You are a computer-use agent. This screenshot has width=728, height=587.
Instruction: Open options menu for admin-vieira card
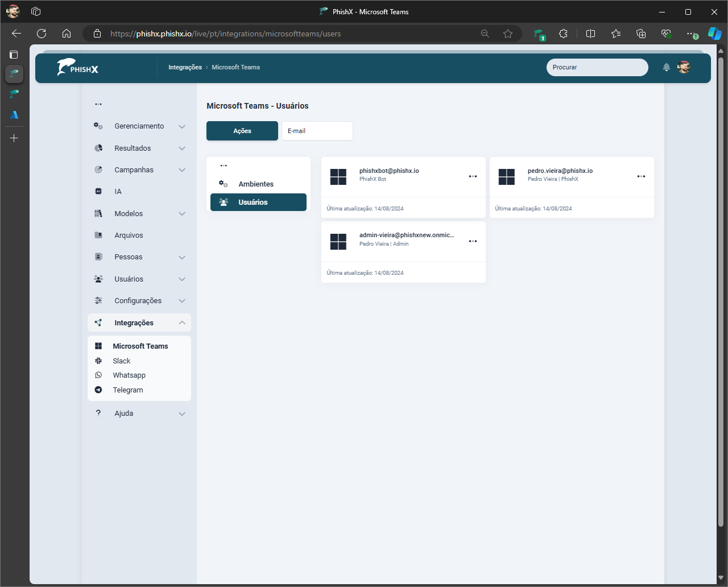(473, 241)
